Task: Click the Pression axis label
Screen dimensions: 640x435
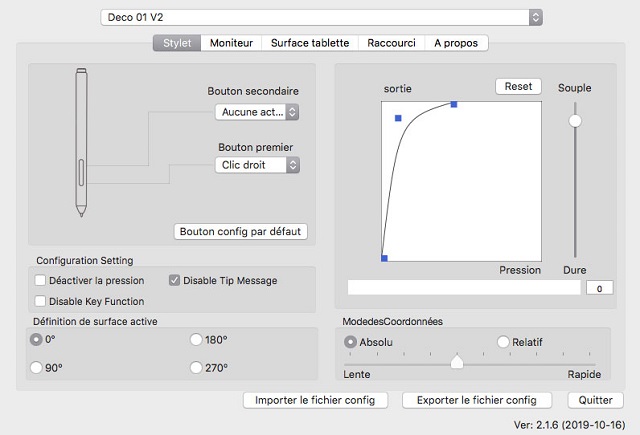Action: (x=520, y=270)
